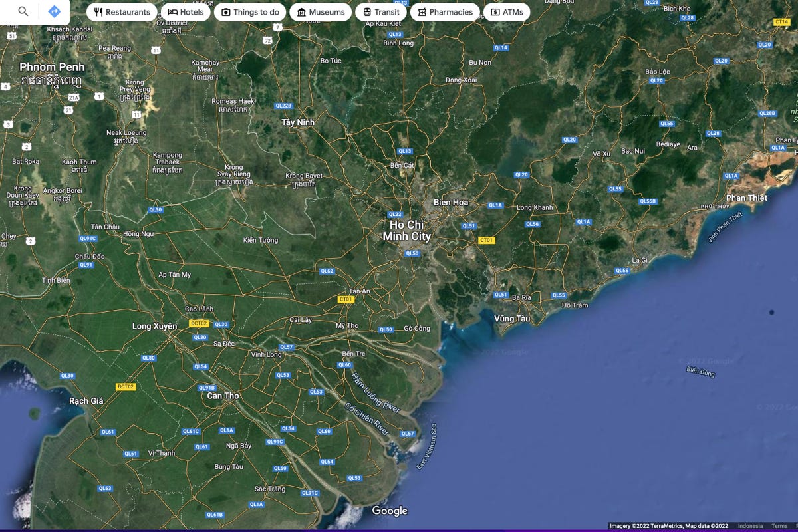Click the Can Tho city label
This screenshot has height=532, width=798.
coord(223,396)
